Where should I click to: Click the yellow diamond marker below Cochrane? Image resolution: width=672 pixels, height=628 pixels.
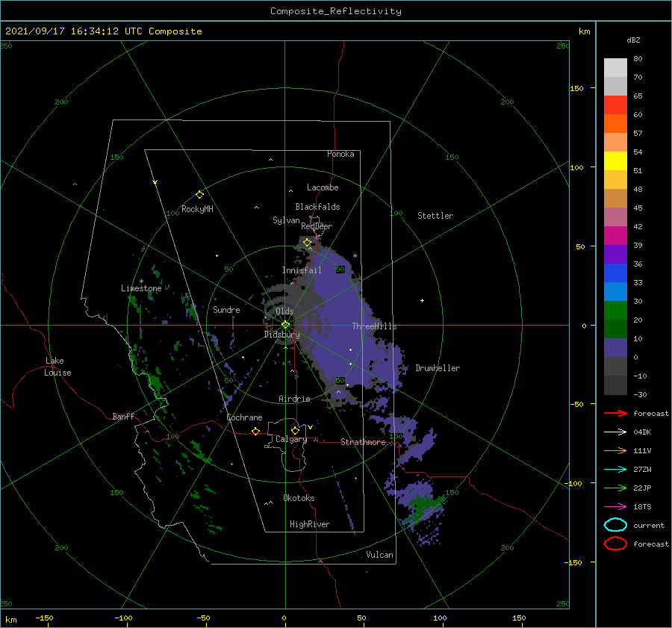256,431
